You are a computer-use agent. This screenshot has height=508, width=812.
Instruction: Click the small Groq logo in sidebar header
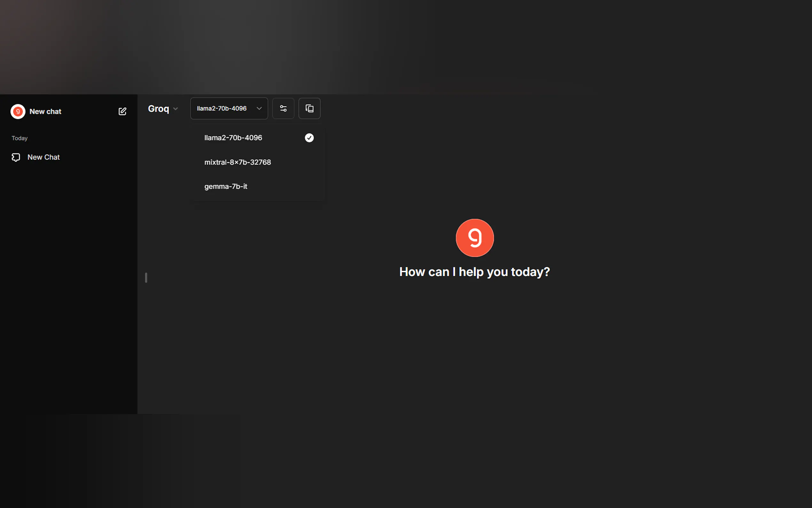(18, 112)
